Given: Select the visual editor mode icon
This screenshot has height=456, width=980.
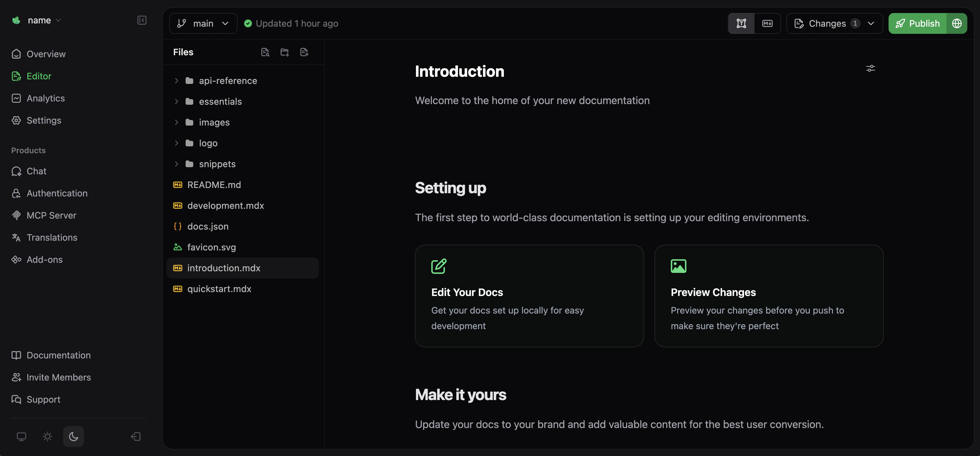Looking at the screenshot, I should click(741, 23).
